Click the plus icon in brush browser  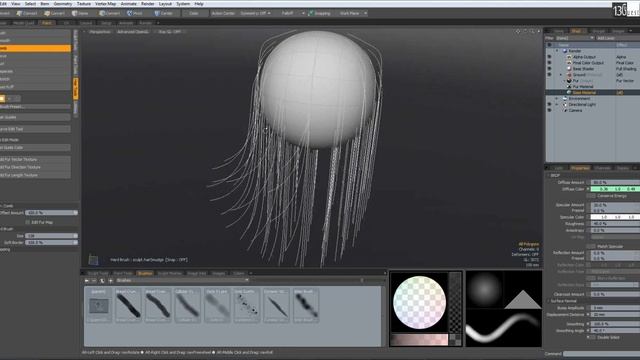pos(111,281)
